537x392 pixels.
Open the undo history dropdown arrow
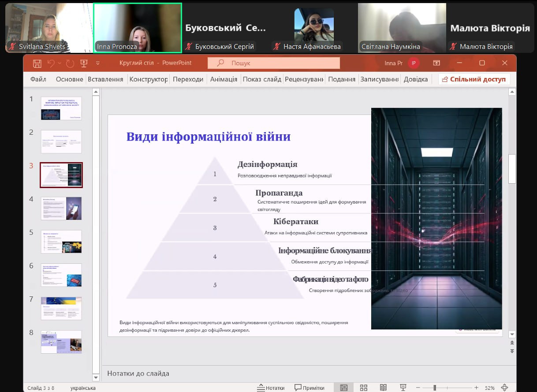60,63
